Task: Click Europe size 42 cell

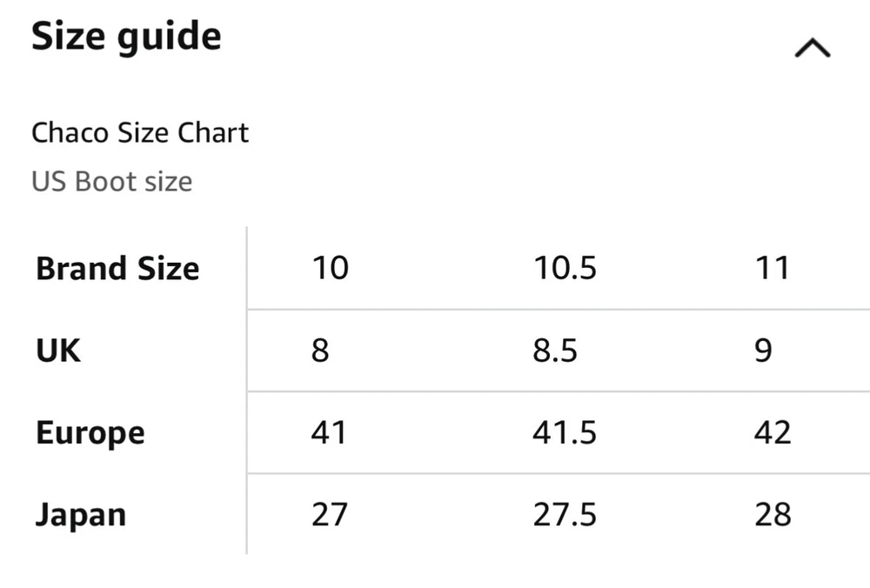Action: tap(773, 432)
